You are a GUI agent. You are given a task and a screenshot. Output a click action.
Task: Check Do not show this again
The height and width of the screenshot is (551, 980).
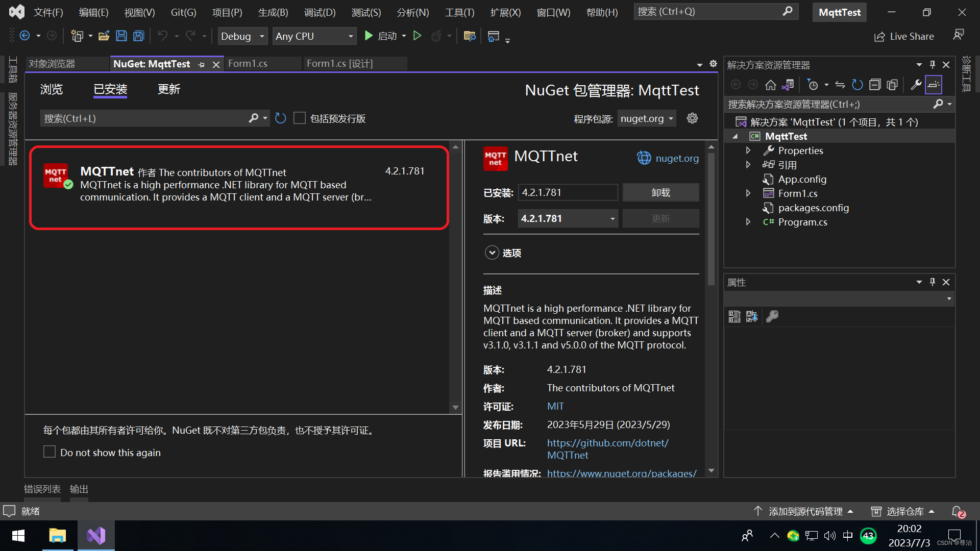point(49,452)
